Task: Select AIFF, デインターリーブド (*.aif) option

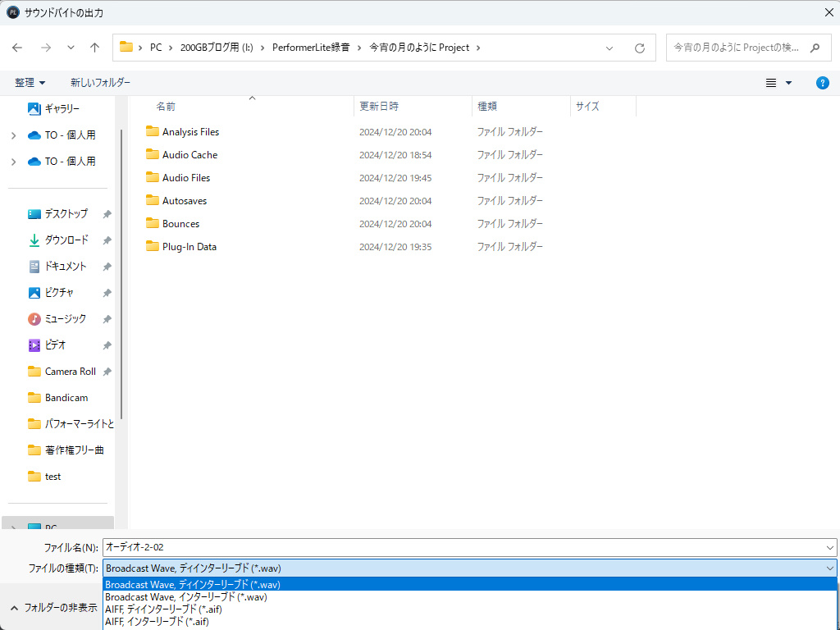Action: tap(163, 609)
